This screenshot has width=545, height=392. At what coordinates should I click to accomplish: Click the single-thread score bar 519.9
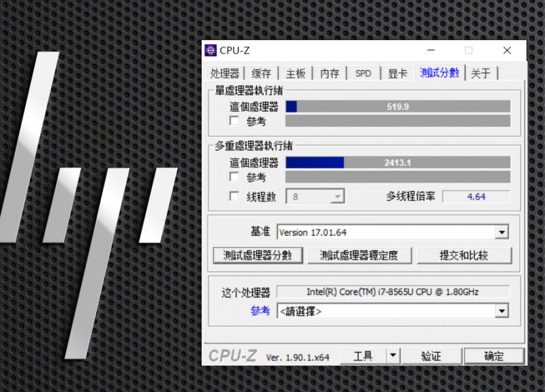pos(398,107)
